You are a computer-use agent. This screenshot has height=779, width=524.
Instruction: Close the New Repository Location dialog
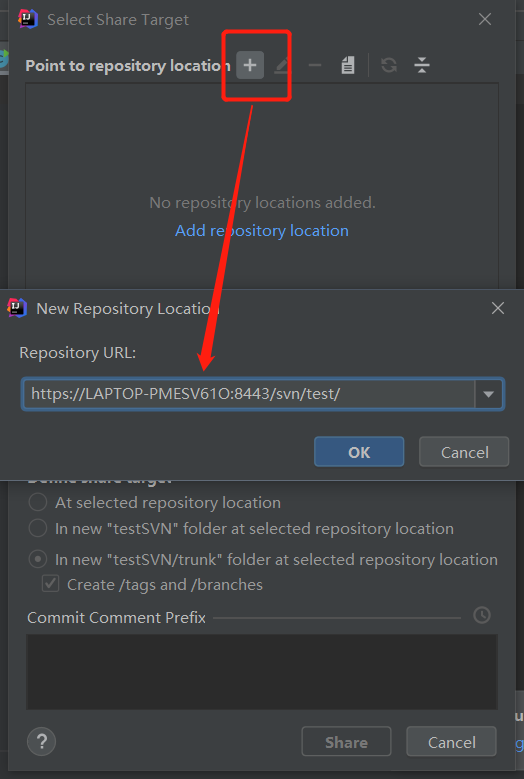click(498, 308)
